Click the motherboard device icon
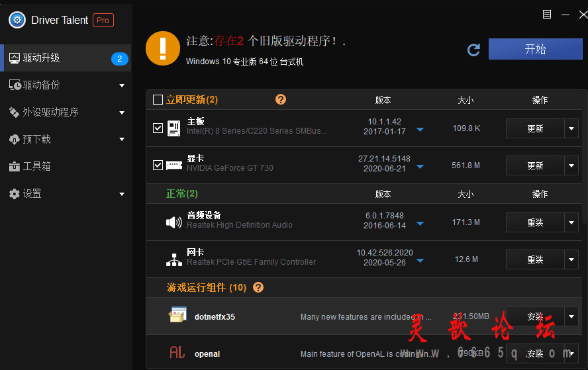Image resolution: width=588 pixels, height=370 pixels. [x=173, y=128]
